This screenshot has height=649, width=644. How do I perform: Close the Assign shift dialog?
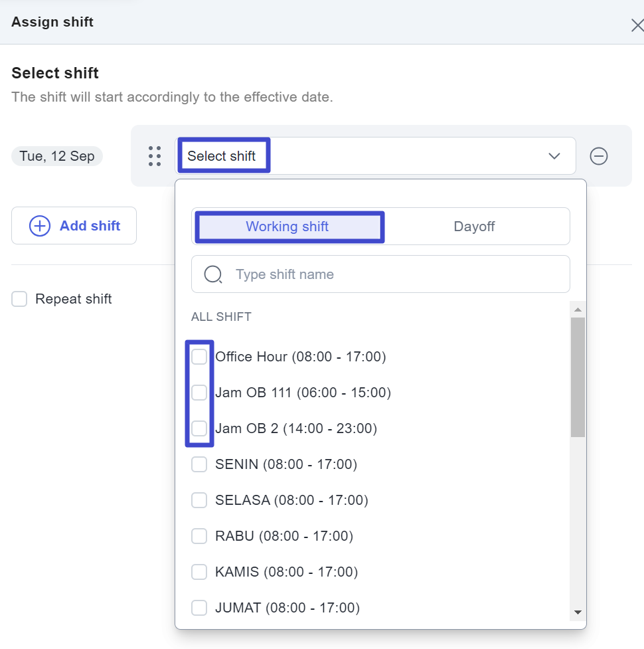coord(637,26)
